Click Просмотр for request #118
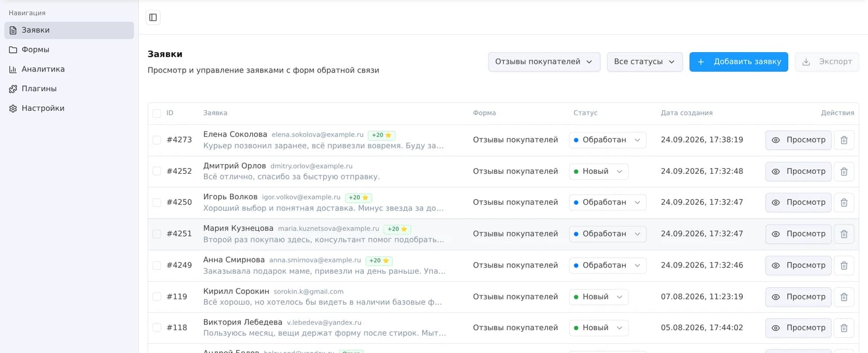 tap(799, 328)
